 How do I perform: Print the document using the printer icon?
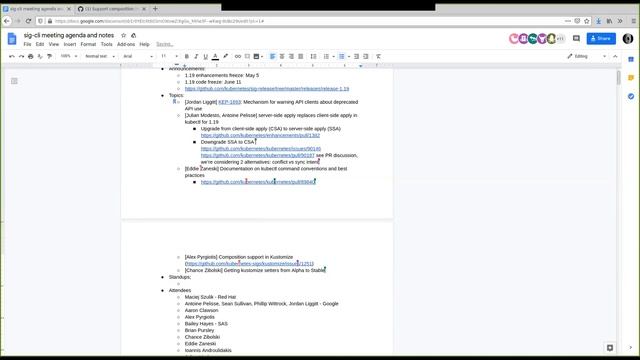(31, 56)
